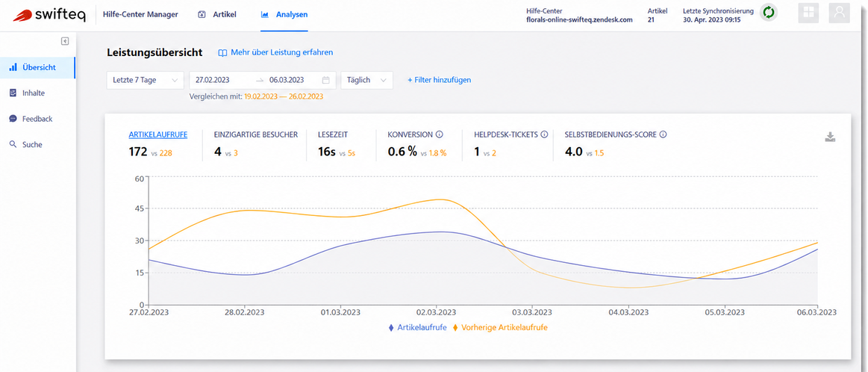Open Feedback in the sidebar
The height and width of the screenshot is (372, 868).
click(37, 119)
